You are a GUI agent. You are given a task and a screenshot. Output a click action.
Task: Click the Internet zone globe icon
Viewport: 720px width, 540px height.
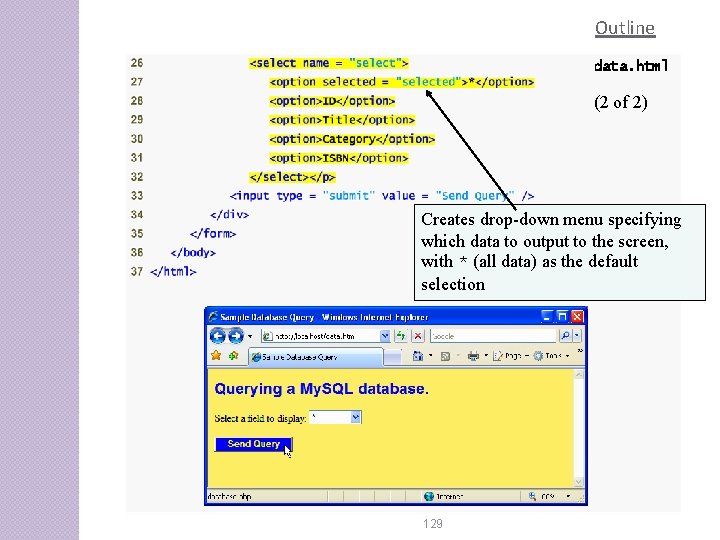click(x=429, y=496)
